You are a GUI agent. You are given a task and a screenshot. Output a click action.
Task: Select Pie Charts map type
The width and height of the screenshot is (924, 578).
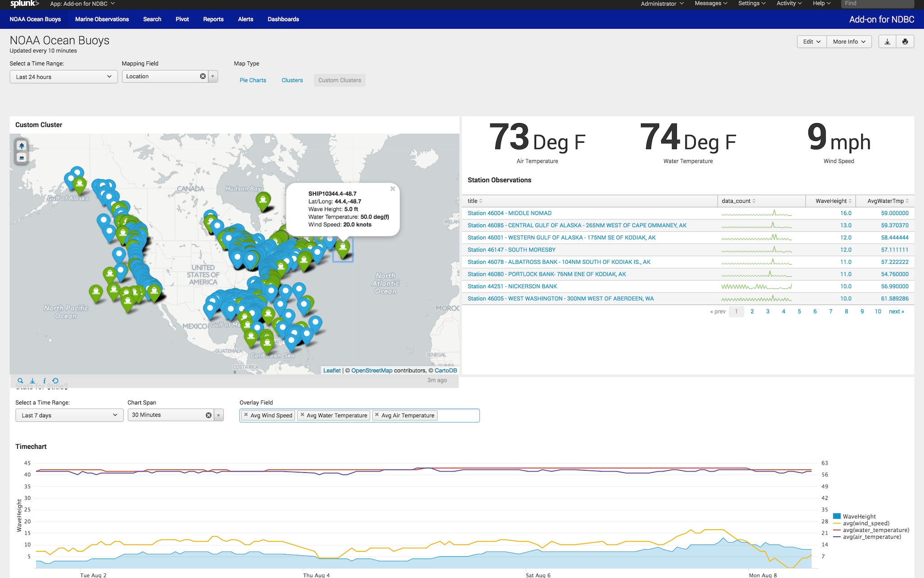[x=253, y=80]
